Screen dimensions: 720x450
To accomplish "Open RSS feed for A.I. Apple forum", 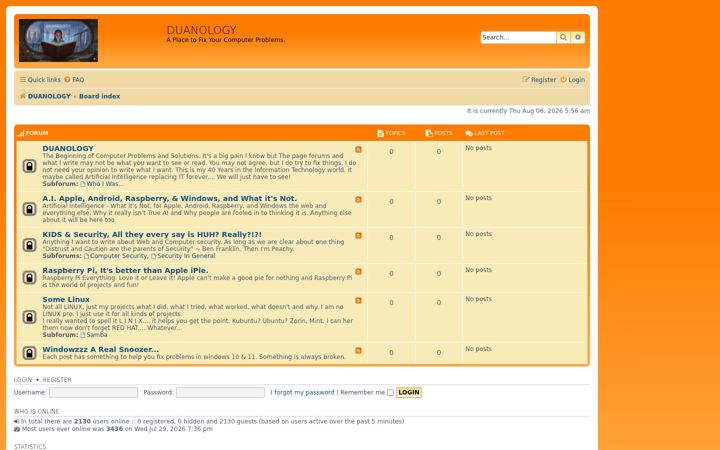I will (358, 200).
